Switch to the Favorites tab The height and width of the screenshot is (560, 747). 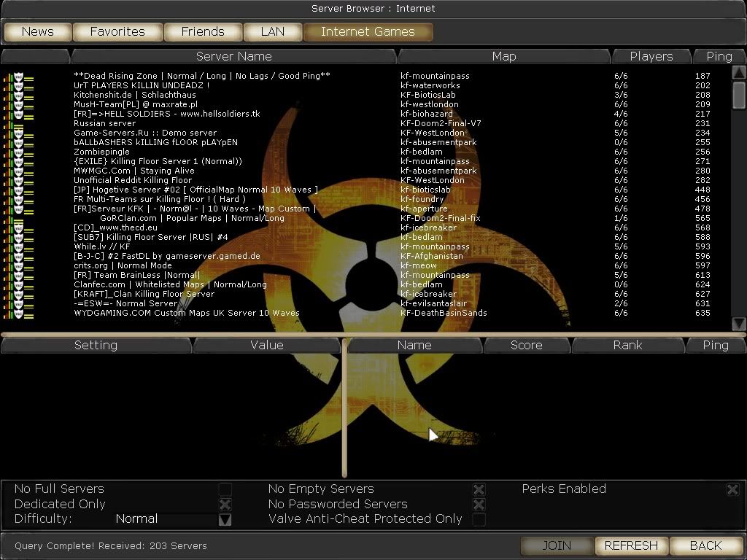(x=117, y=31)
